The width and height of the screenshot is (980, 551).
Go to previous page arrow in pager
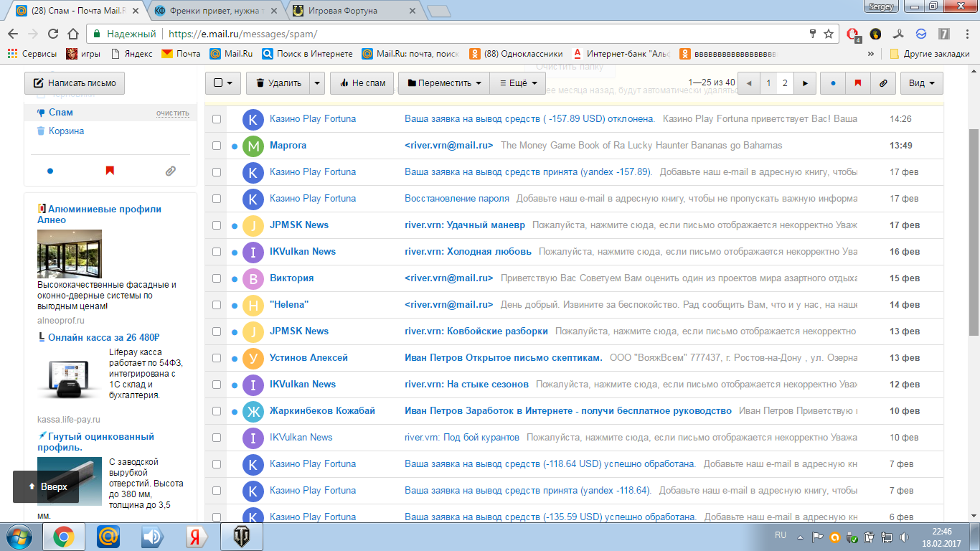749,83
